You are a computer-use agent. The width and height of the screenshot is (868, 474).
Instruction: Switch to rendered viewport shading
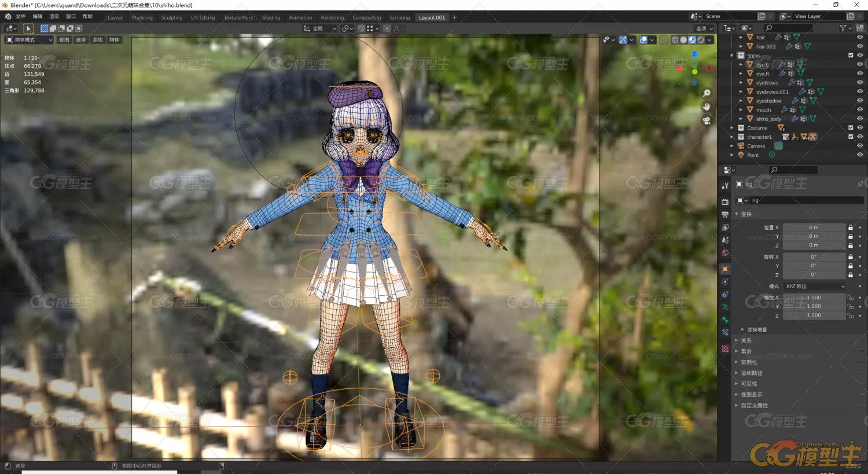(701, 40)
